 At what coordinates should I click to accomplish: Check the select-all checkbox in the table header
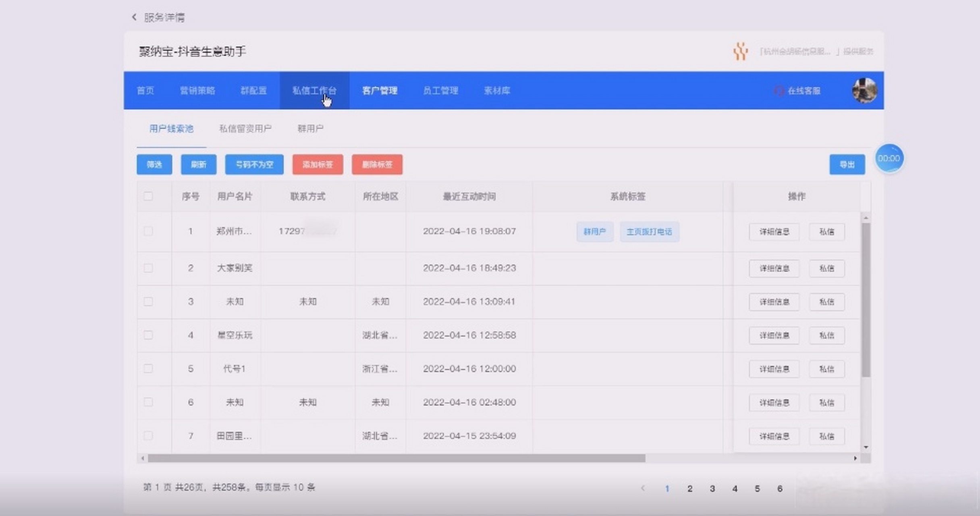pyautogui.click(x=149, y=196)
